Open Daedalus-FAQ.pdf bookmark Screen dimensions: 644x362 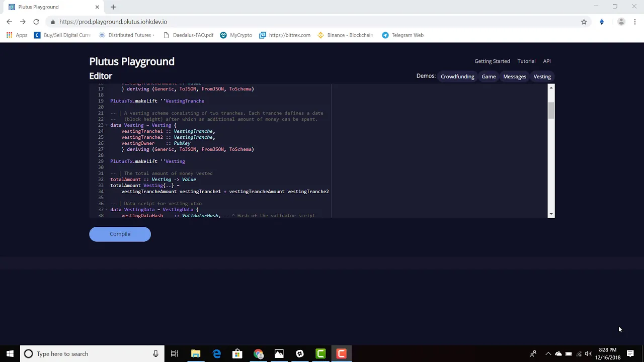point(188,35)
